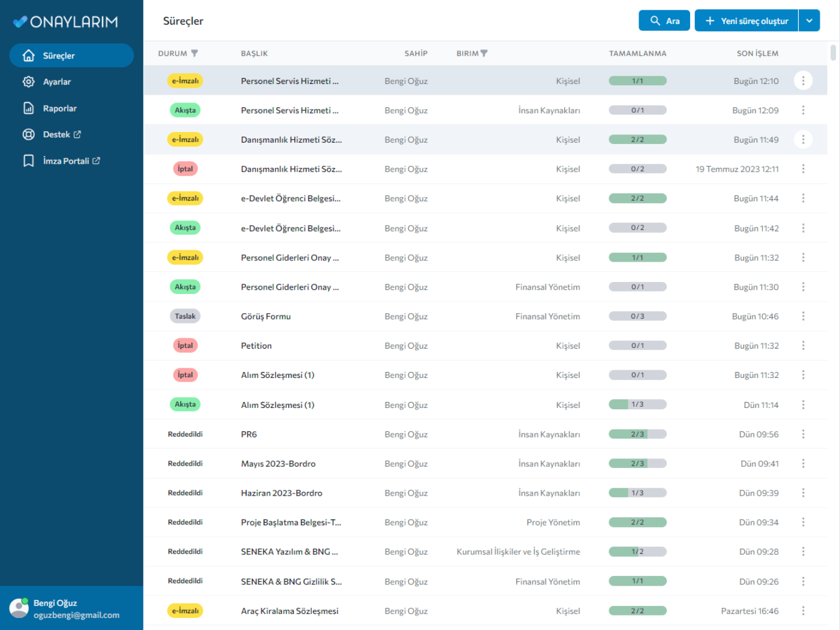This screenshot has height=630, width=840.
Task: Open row menu for PR6
Action: point(803,434)
